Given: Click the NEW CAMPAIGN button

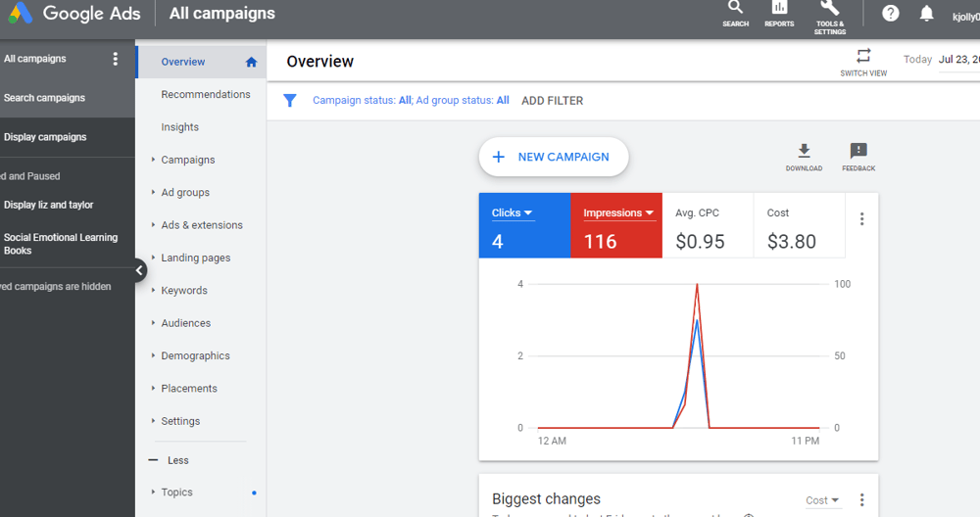Looking at the screenshot, I should tap(554, 158).
